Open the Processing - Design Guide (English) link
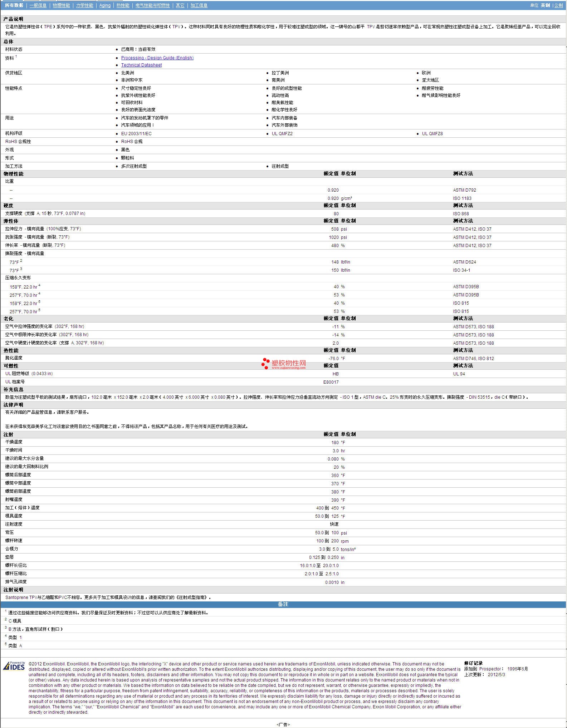Viewport: 567px width, 728px height. tap(157, 58)
